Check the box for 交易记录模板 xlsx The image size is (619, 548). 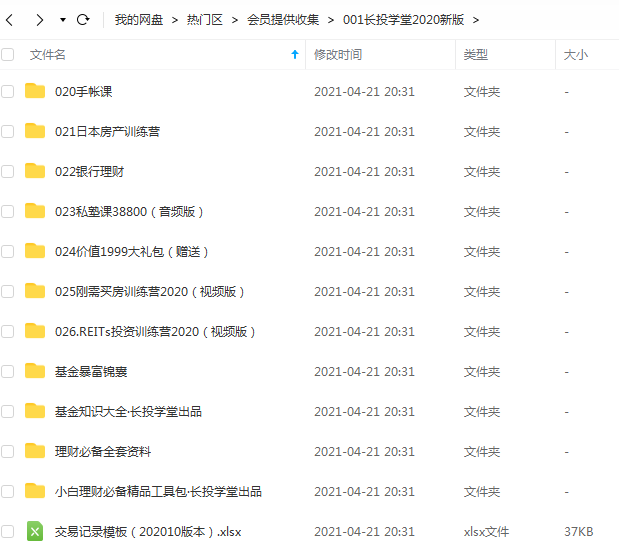click(x=8, y=531)
